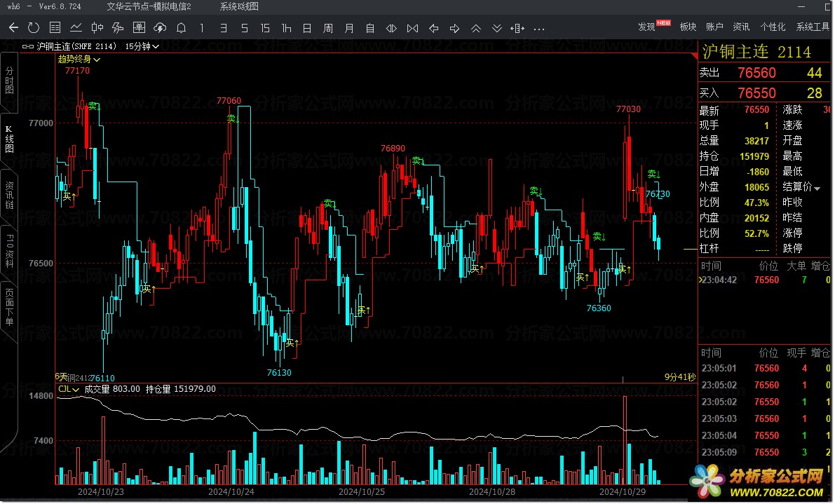The height and width of the screenshot is (504, 835).
Task: Click the 总量 value 38217
Action: tap(756, 141)
